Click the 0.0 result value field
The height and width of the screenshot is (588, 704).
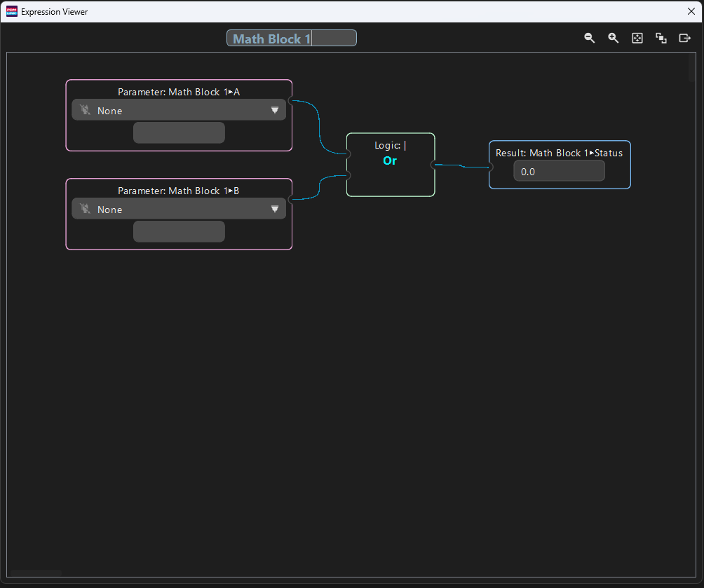tap(559, 171)
